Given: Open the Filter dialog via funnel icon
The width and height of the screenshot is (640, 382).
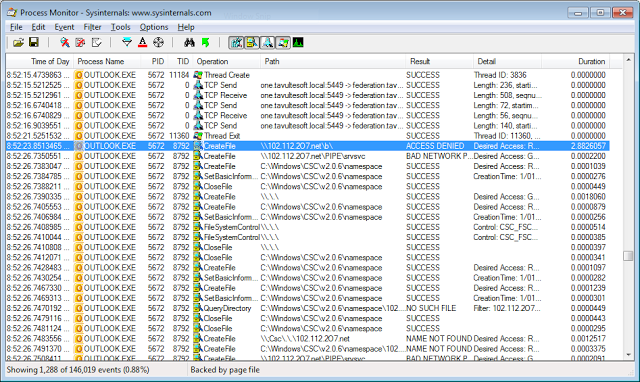Looking at the screenshot, I should [x=127, y=42].
